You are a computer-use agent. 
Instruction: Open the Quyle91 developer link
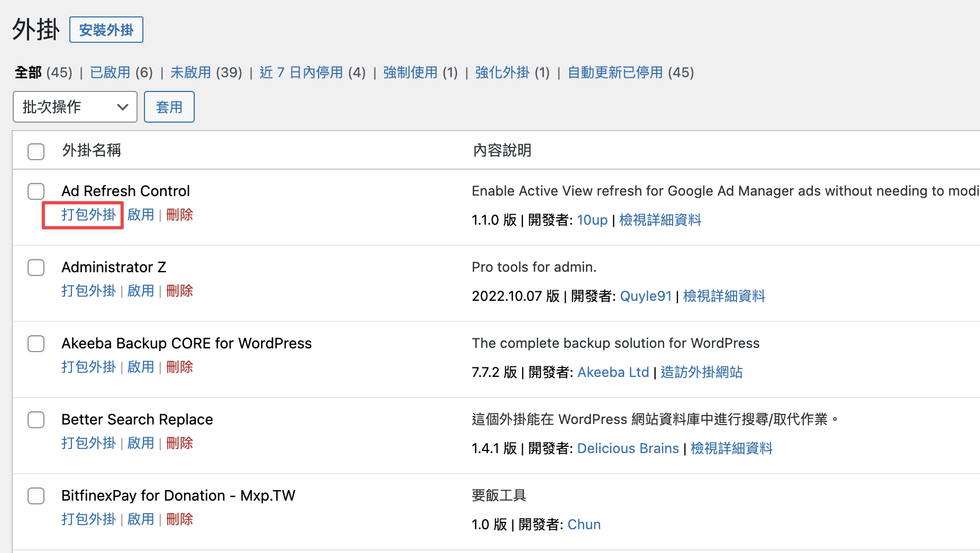(x=646, y=296)
